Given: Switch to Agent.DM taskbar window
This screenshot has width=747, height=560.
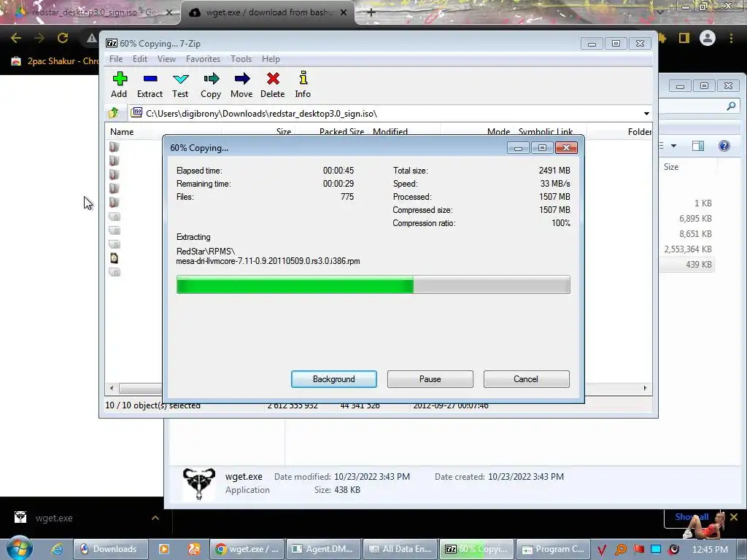Looking at the screenshot, I should [x=322, y=549].
